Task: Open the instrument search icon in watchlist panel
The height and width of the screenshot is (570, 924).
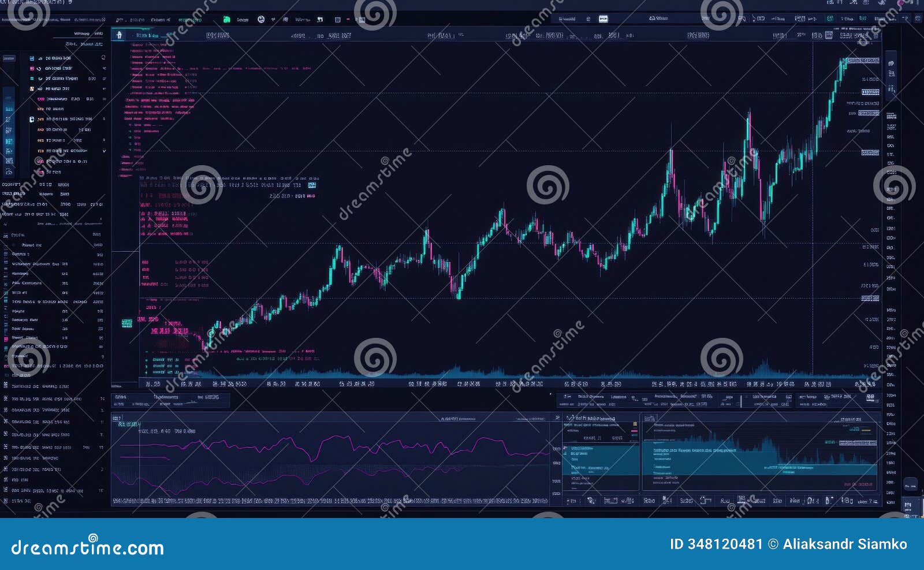Action: click(103, 58)
